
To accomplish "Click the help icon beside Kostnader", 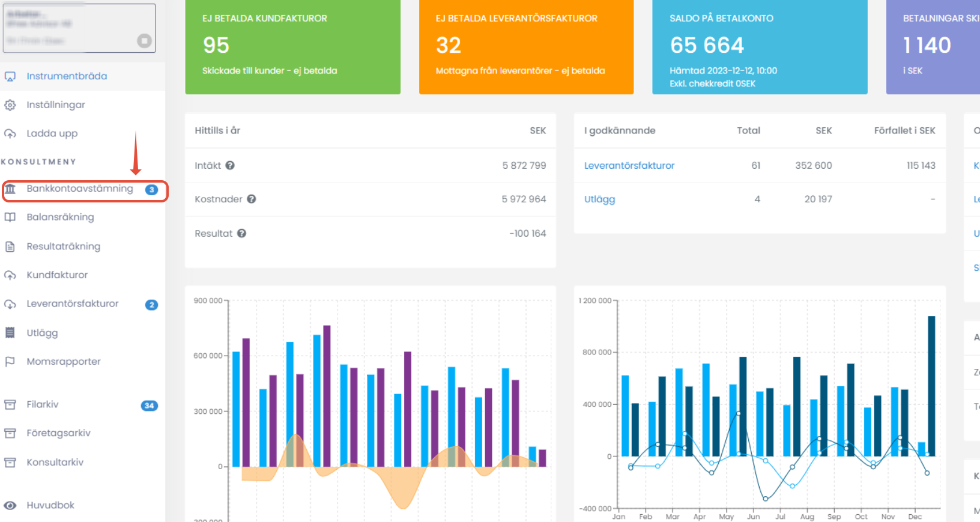I will click(x=252, y=199).
